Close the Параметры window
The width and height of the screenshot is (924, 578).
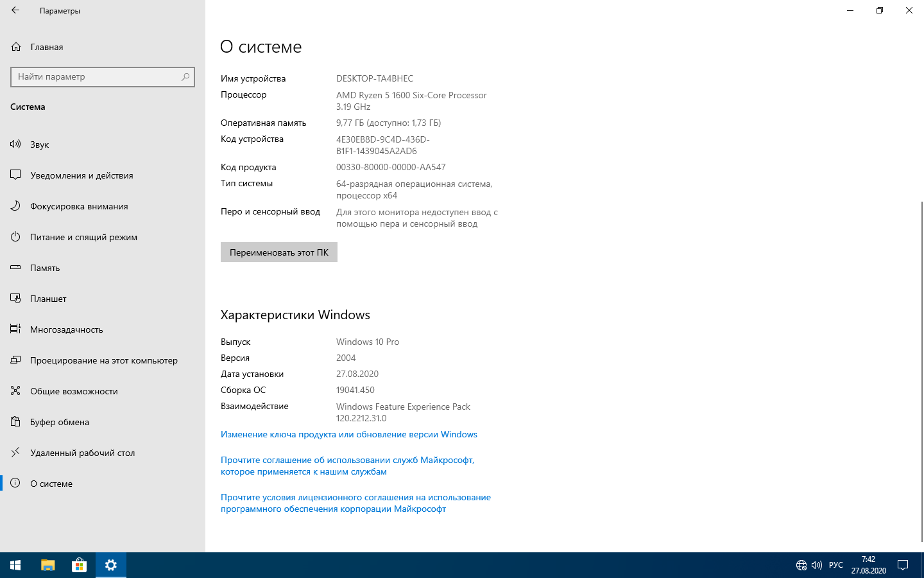pyautogui.click(x=909, y=10)
